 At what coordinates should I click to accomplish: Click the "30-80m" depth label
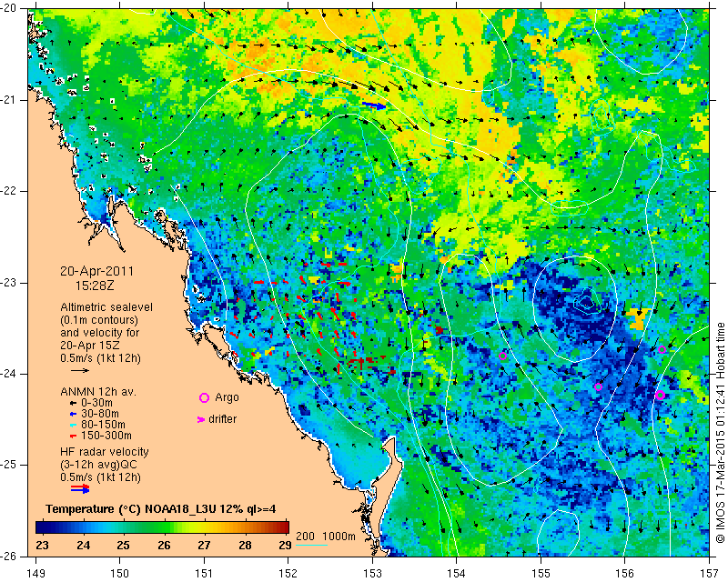[99, 414]
